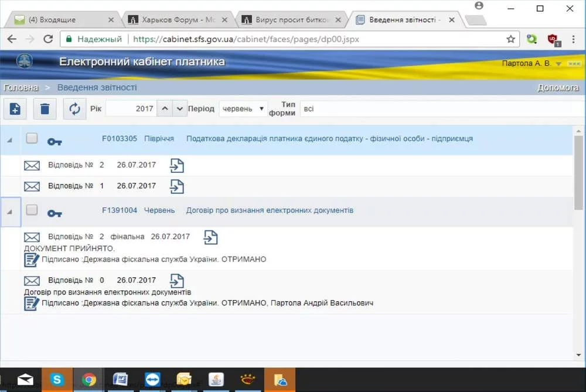Open TeamViewer from the taskbar
The image size is (586, 392).
tap(152, 380)
